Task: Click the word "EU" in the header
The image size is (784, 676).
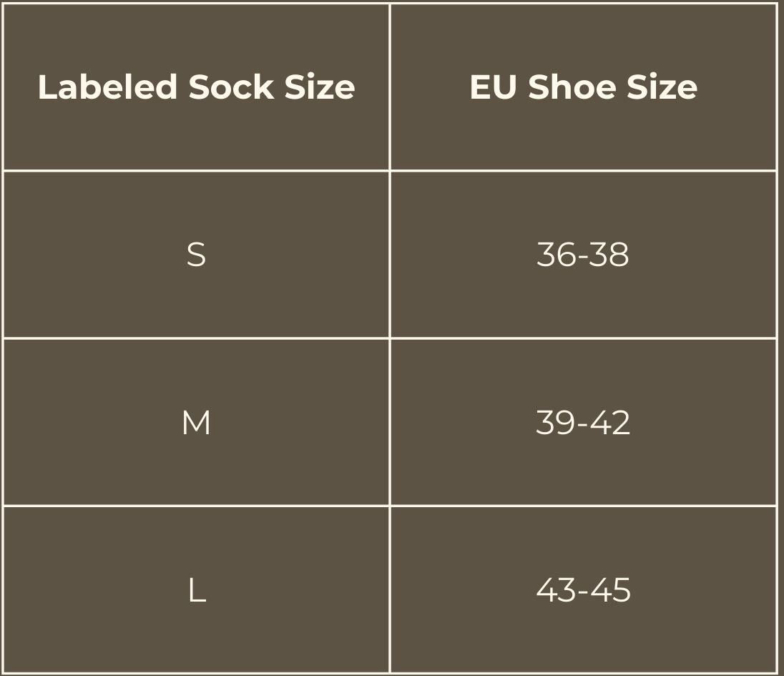Action: pos(494,87)
